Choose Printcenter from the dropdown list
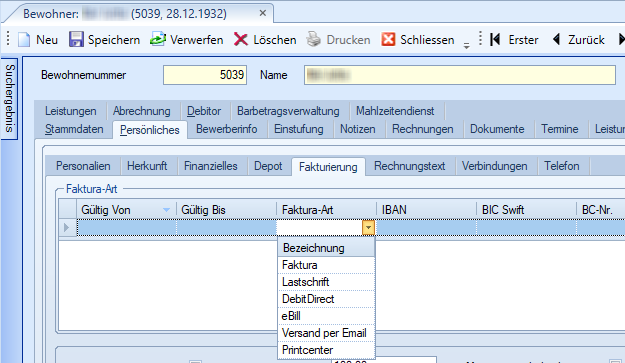Screen dimensions: 625x363 [x=326, y=350]
